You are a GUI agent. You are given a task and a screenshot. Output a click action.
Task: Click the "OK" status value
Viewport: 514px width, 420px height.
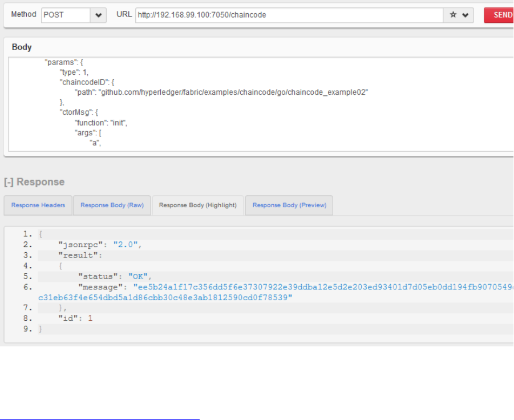point(137,277)
